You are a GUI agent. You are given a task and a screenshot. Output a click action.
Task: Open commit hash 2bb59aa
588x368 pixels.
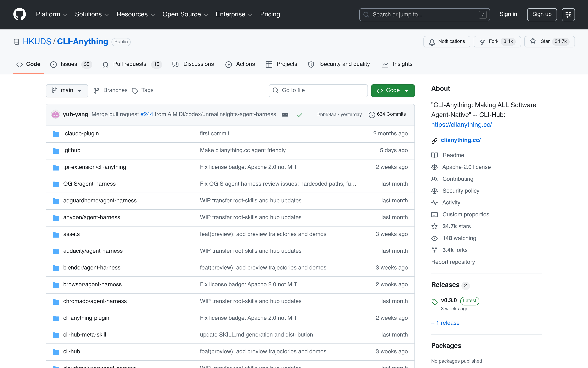327,115
